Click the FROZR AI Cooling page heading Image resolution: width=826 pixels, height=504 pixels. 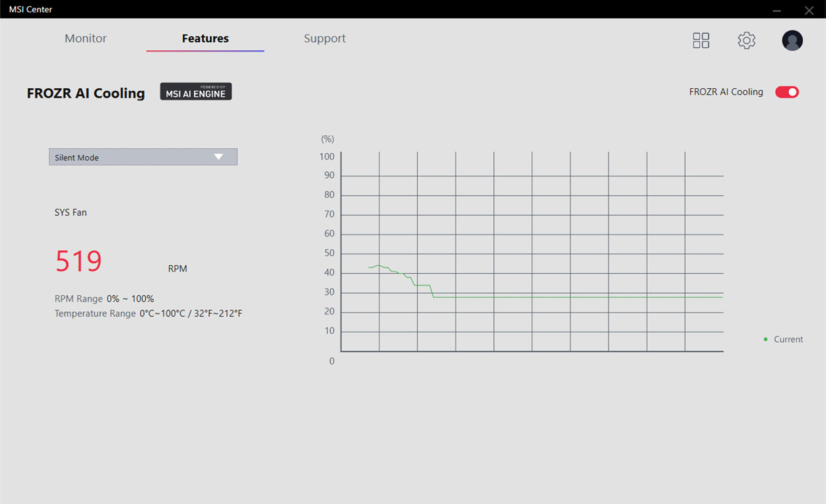point(86,93)
